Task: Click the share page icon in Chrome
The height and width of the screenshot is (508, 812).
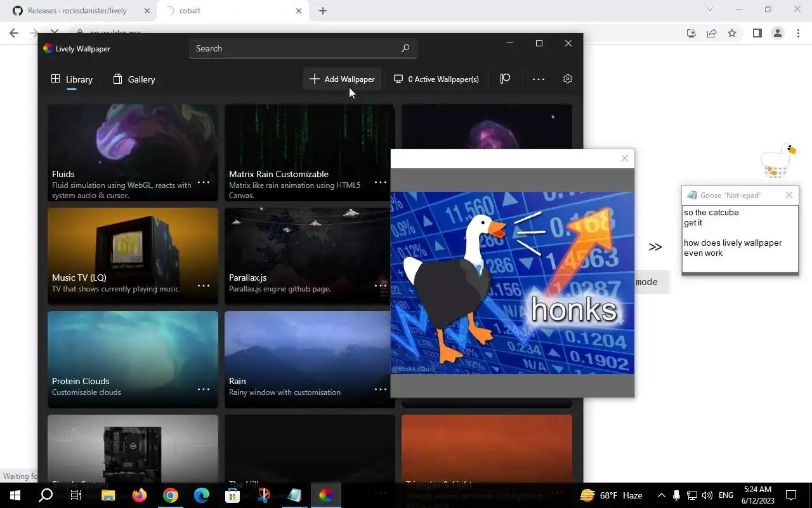Action: 712,33
